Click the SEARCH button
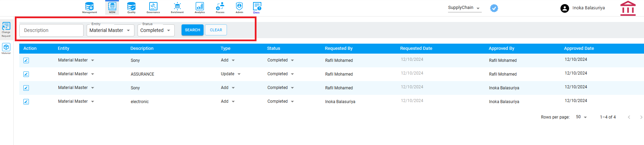The width and height of the screenshot is (644, 145). (193, 30)
